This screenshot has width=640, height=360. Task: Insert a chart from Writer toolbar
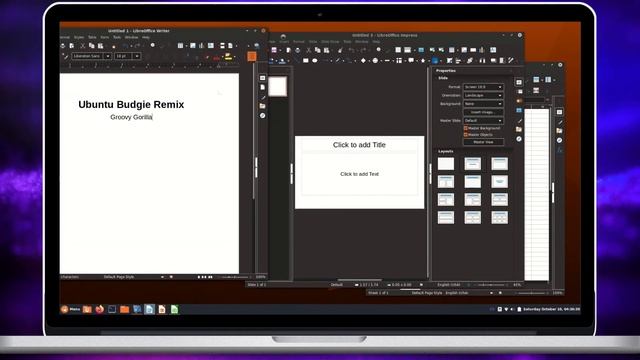click(x=202, y=46)
